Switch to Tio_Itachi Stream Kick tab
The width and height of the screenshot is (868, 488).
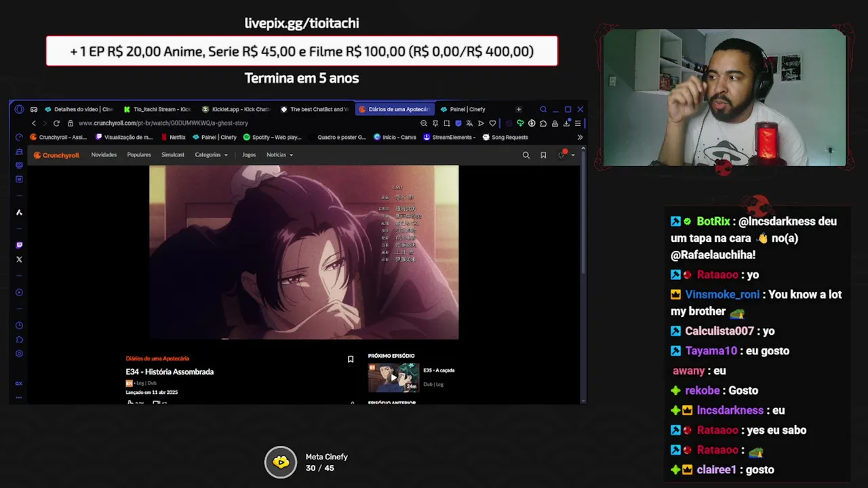click(157, 109)
